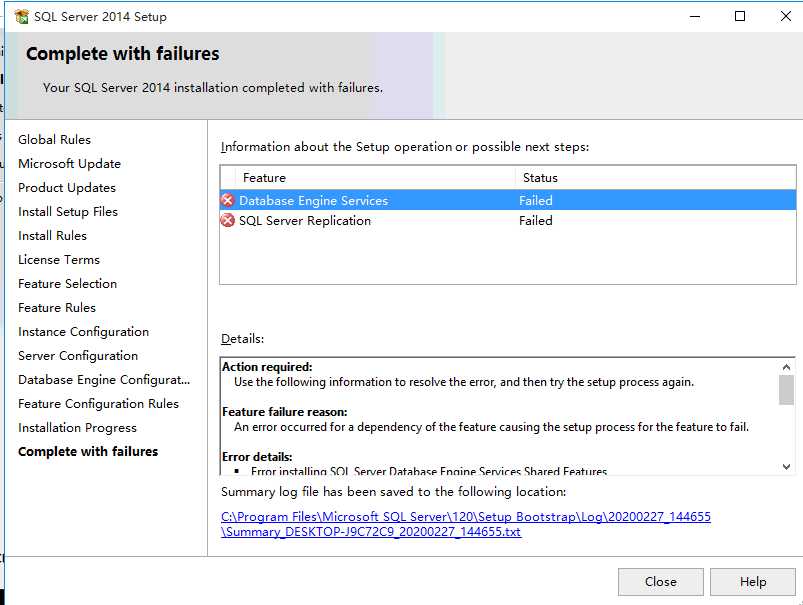This screenshot has width=803, height=605.
Task: Click the Installation Progress step
Action: coord(77,428)
